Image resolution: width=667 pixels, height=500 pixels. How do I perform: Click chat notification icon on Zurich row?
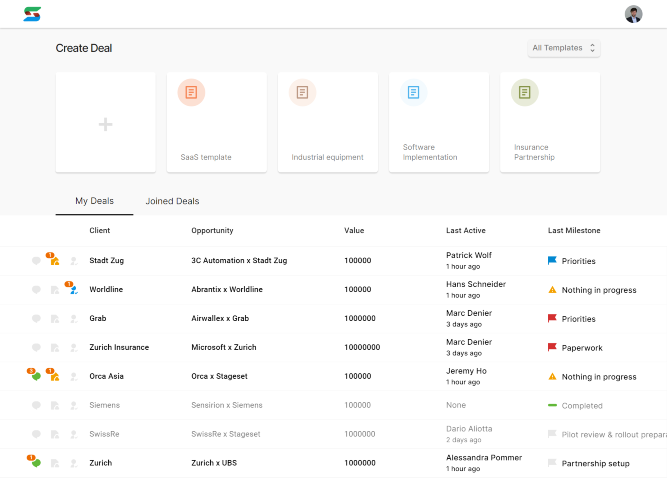coord(34,461)
